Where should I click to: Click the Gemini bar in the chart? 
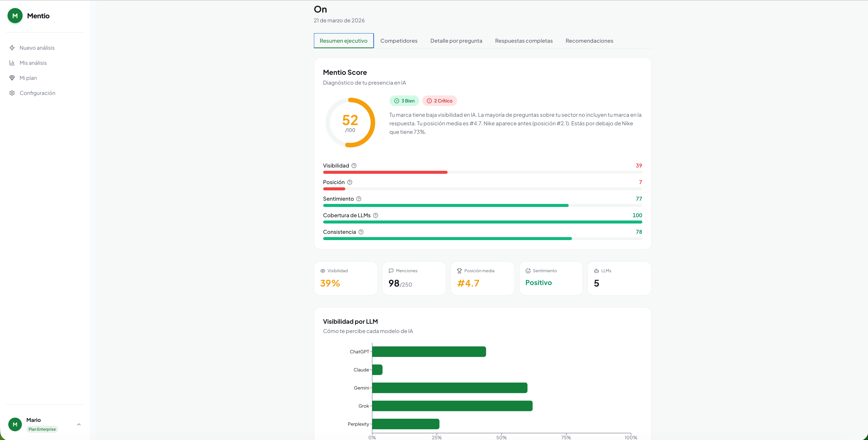point(450,388)
